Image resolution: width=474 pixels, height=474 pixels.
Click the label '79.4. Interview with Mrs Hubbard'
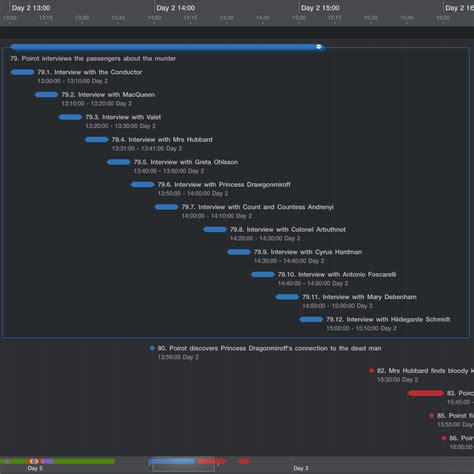click(162, 140)
